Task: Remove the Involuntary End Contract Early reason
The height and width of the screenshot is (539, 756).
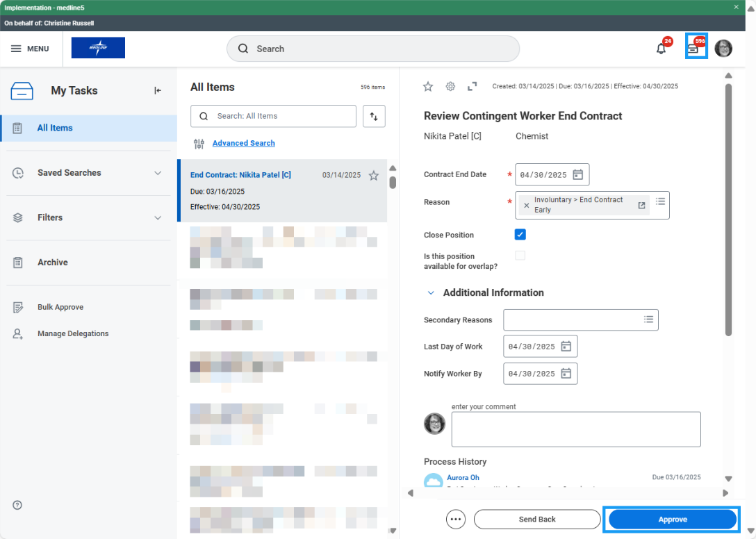Action: coord(526,205)
